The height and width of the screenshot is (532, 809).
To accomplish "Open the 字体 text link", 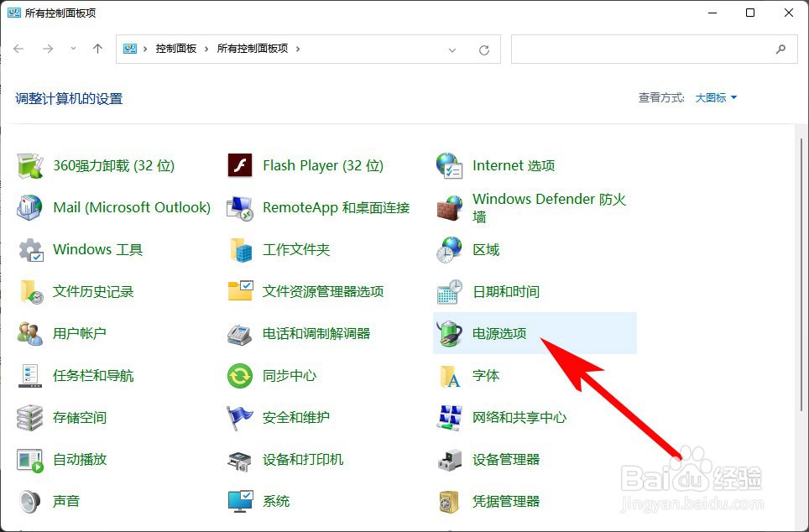I will pyautogui.click(x=486, y=376).
